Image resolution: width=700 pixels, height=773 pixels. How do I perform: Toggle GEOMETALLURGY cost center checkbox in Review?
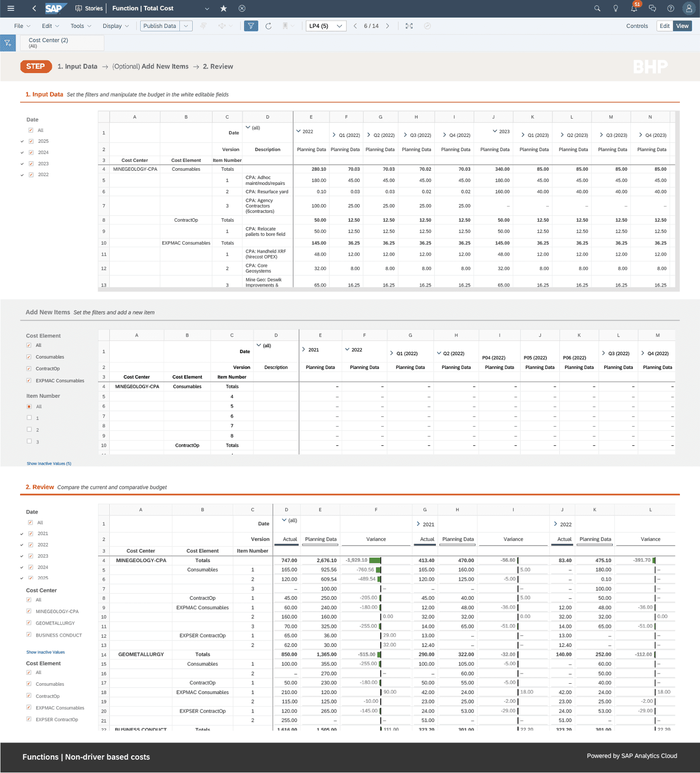tap(29, 623)
